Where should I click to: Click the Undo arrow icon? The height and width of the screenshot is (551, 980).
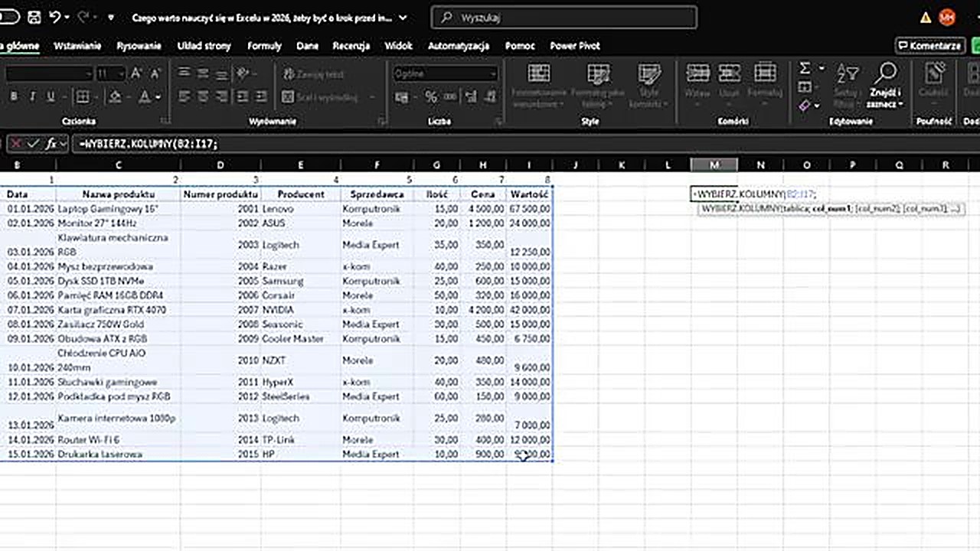coord(54,17)
